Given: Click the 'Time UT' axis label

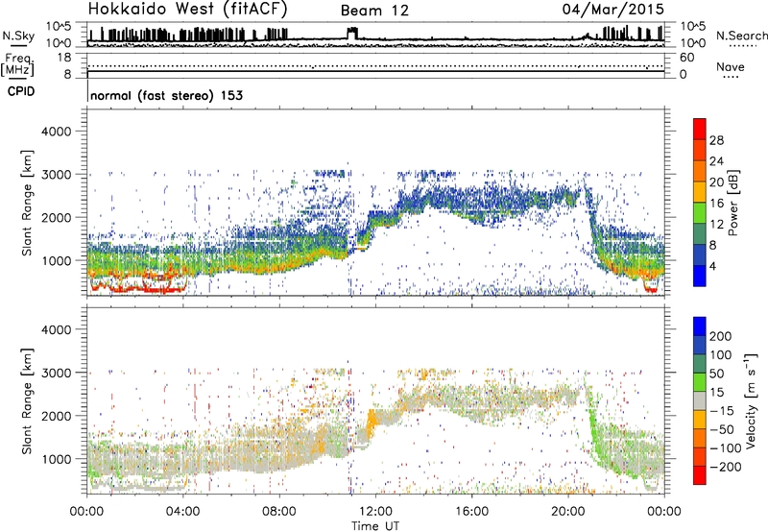Looking at the screenshot, I should (x=375, y=526).
